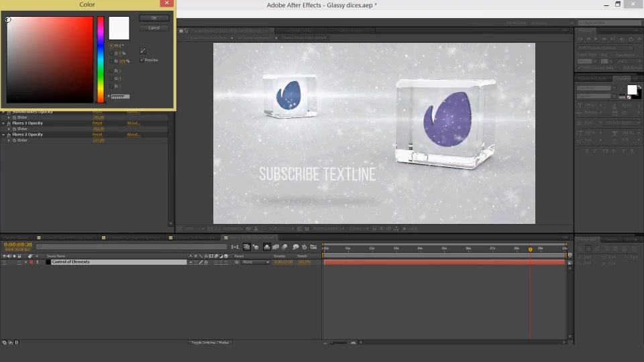Open Composition Mini-Flowchart icon in timeline
The image size is (644, 362).
coord(235,247)
